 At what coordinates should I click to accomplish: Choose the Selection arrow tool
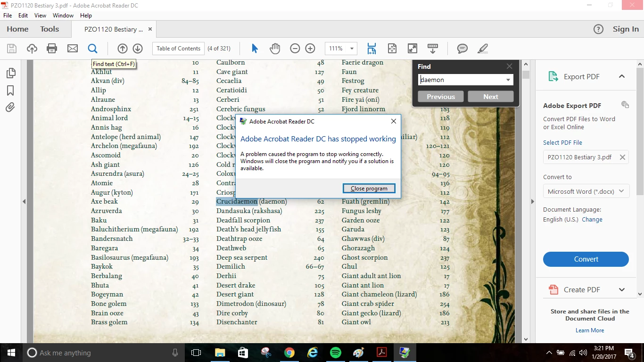click(255, 49)
